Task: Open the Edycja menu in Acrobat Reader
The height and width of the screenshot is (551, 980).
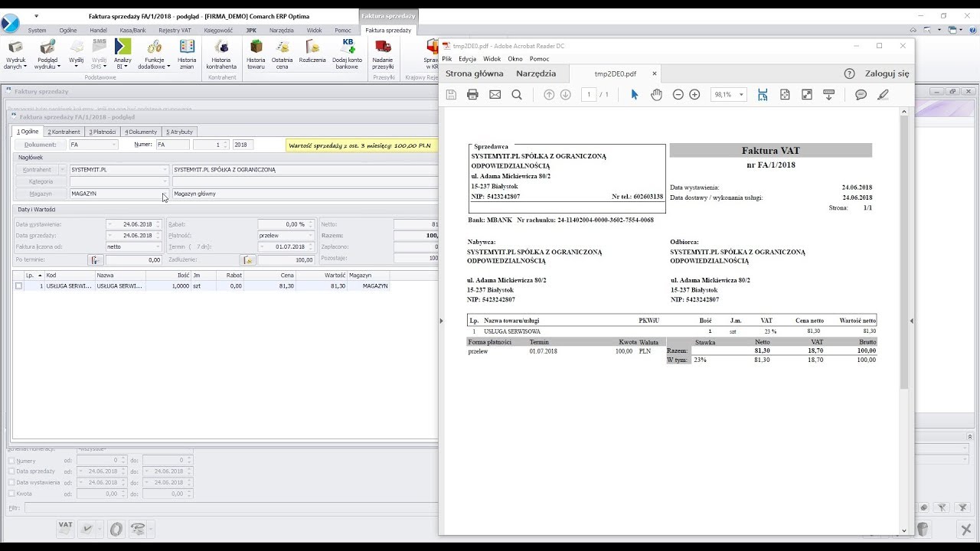Action: tap(467, 59)
